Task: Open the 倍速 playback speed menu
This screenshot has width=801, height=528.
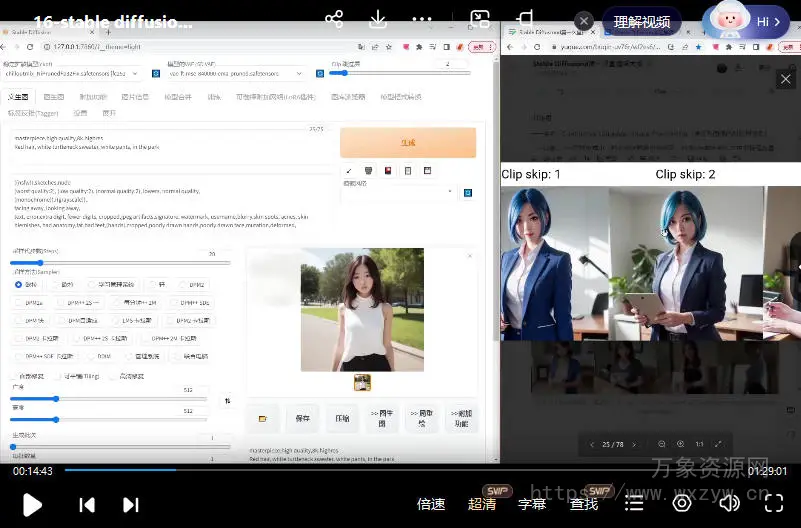Action: (x=431, y=504)
